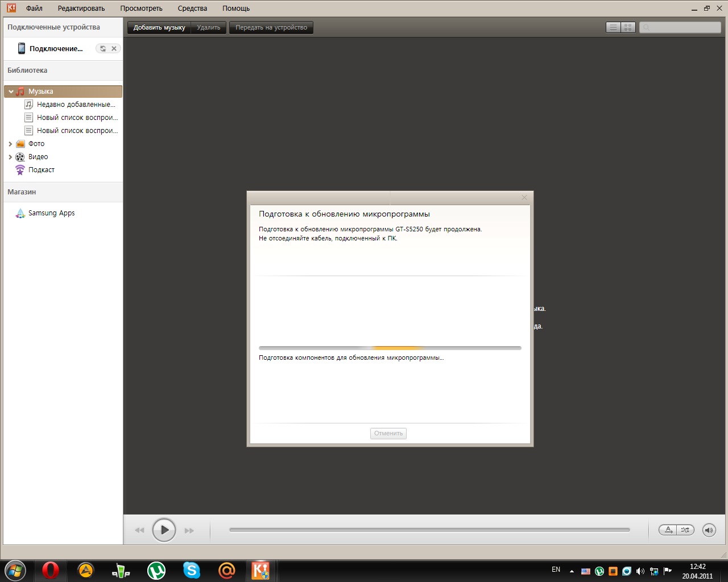This screenshot has width=728, height=582.
Task: Show hidden tray icons
Action: [x=572, y=571]
